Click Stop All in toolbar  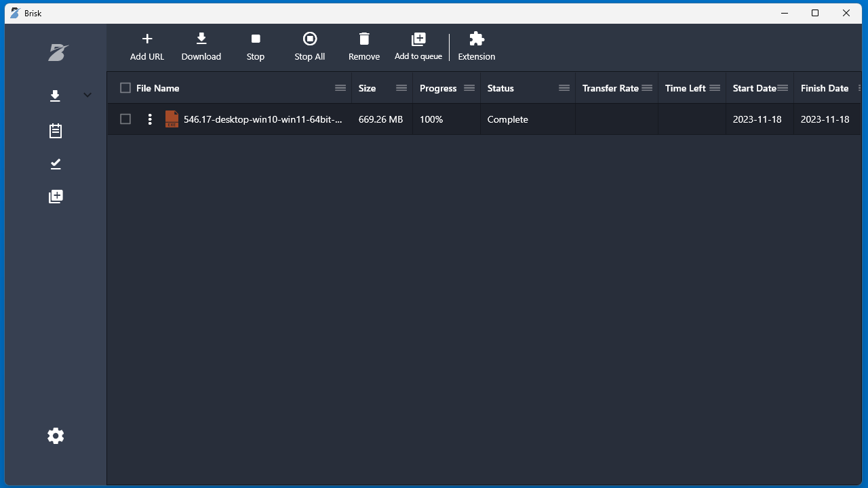coord(310,47)
